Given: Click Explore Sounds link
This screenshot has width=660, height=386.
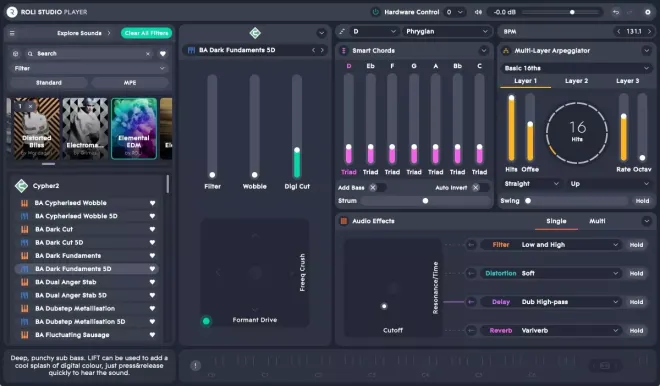Looking at the screenshot, I should (79, 33).
